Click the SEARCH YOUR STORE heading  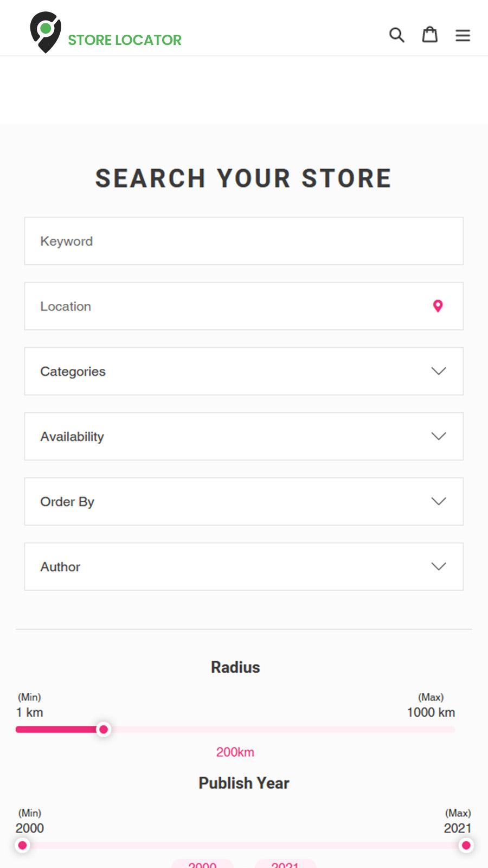(243, 178)
